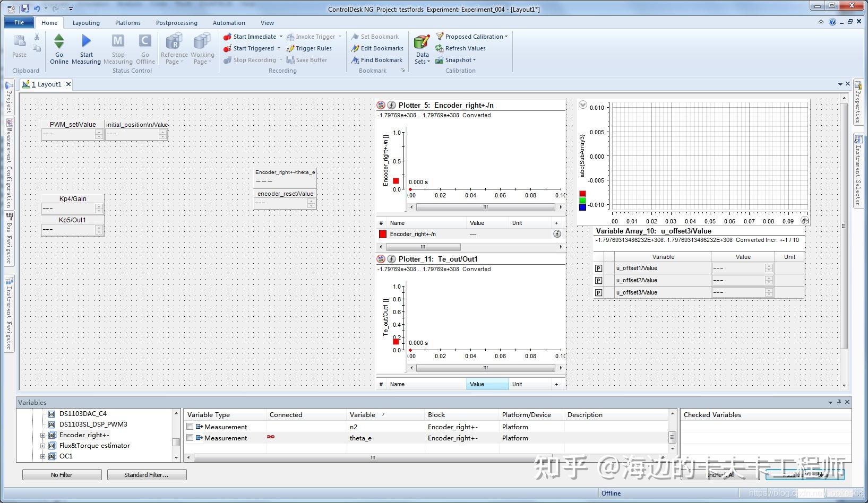Switch to the Layouting ribbon tab

(86, 23)
